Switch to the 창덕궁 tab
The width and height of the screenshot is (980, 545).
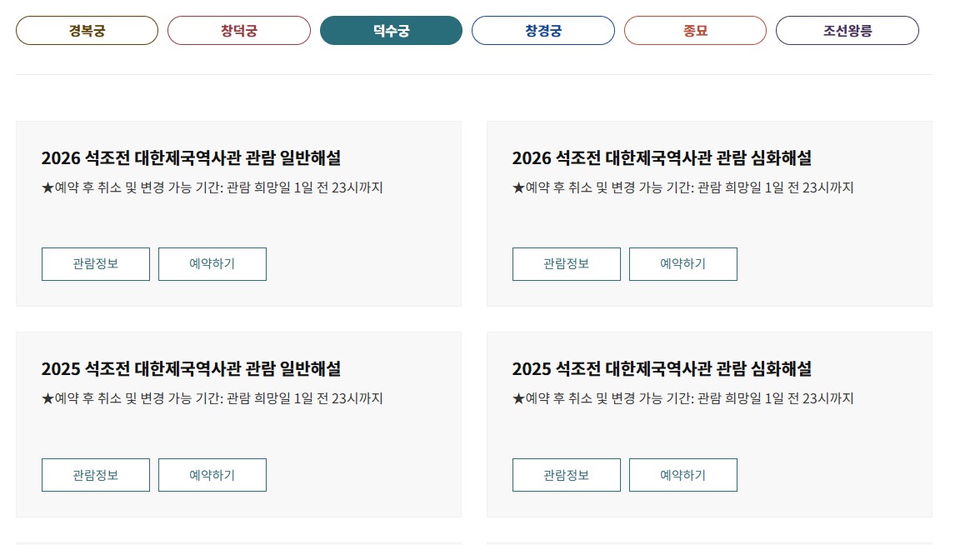(238, 31)
